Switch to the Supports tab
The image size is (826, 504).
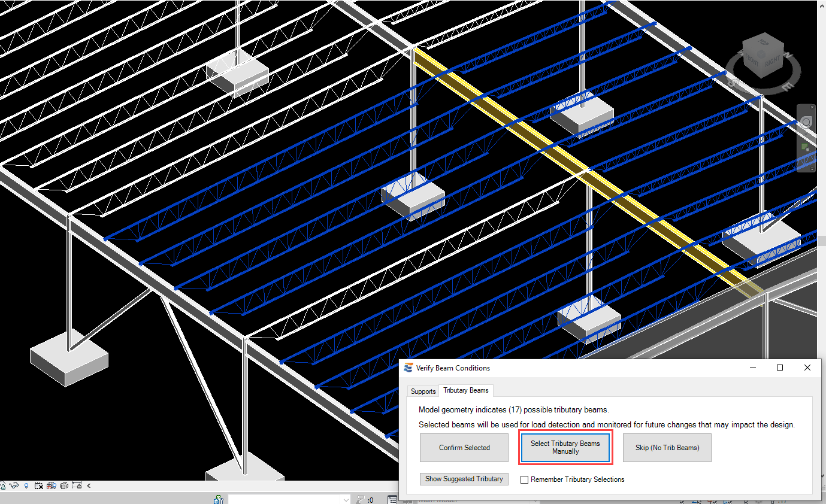(423, 391)
